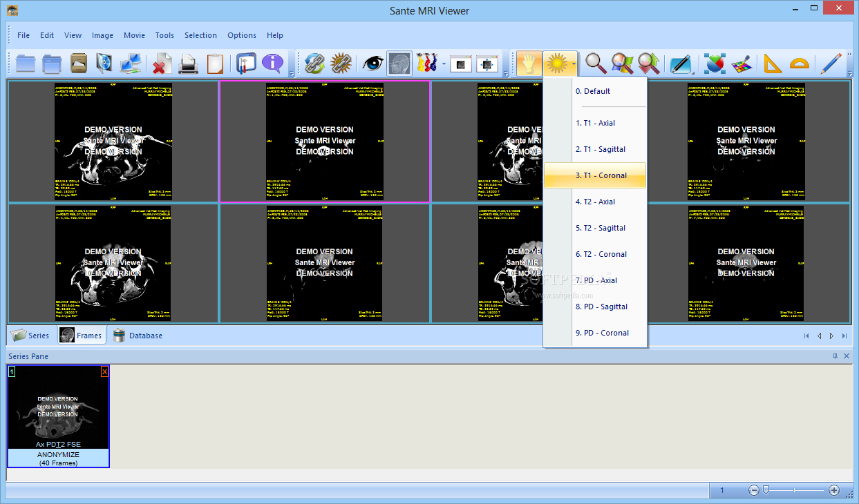
Task: Click the zoom slider minus button
Action: click(754, 490)
